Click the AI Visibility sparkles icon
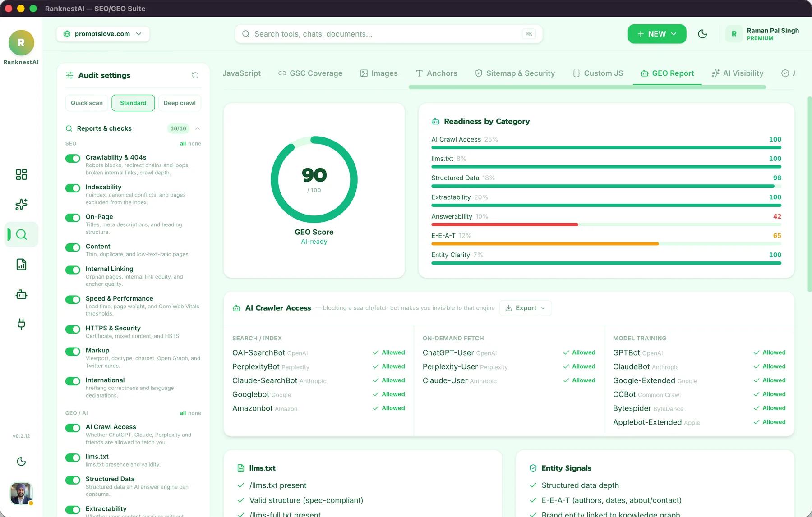The image size is (812, 517). [x=715, y=73]
